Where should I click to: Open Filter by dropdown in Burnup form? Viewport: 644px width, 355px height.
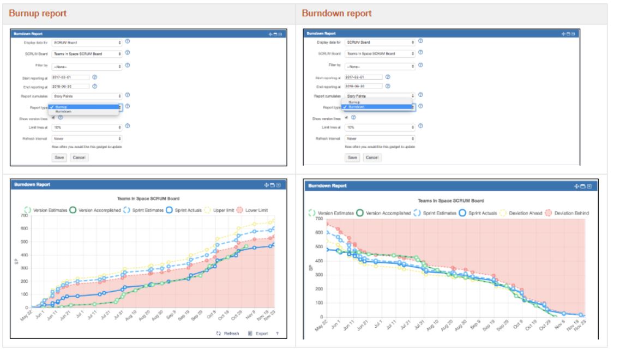(x=87, y=67)
